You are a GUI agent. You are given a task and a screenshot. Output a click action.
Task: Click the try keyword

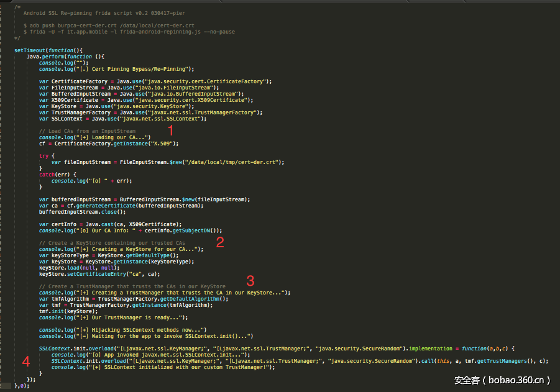[x=43, y=156]
